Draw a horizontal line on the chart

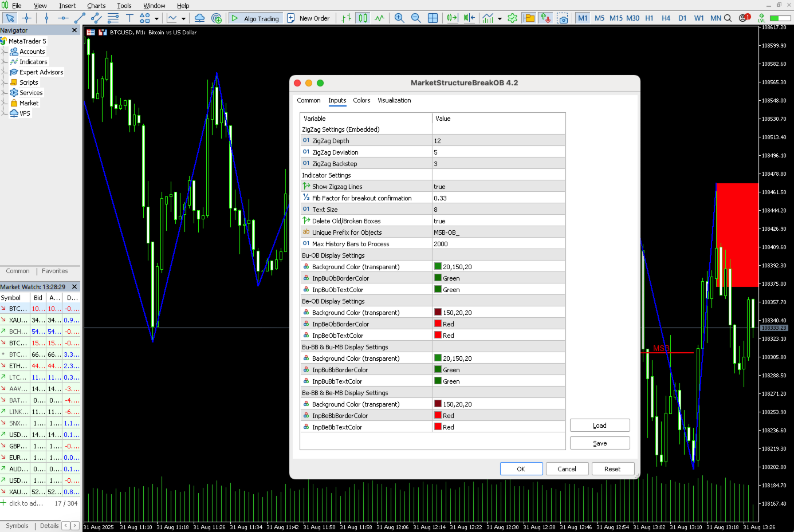(63, 18)
